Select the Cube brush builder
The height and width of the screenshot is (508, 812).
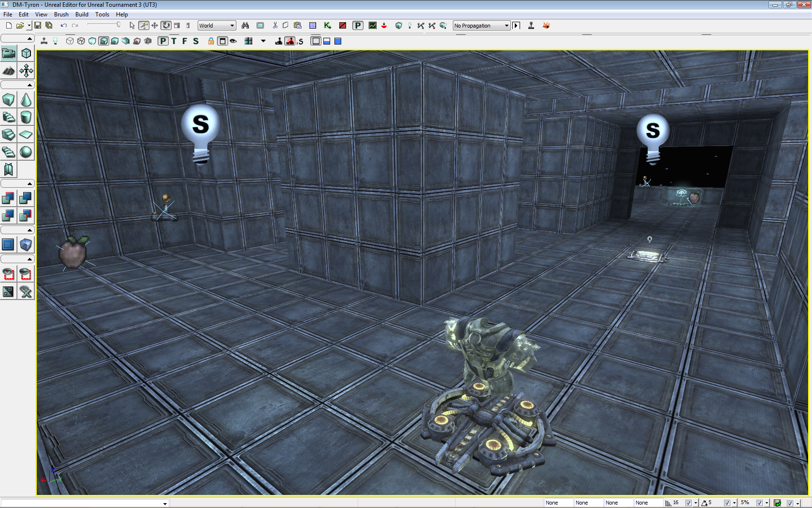pyautogui.click(x=9, y=100)
